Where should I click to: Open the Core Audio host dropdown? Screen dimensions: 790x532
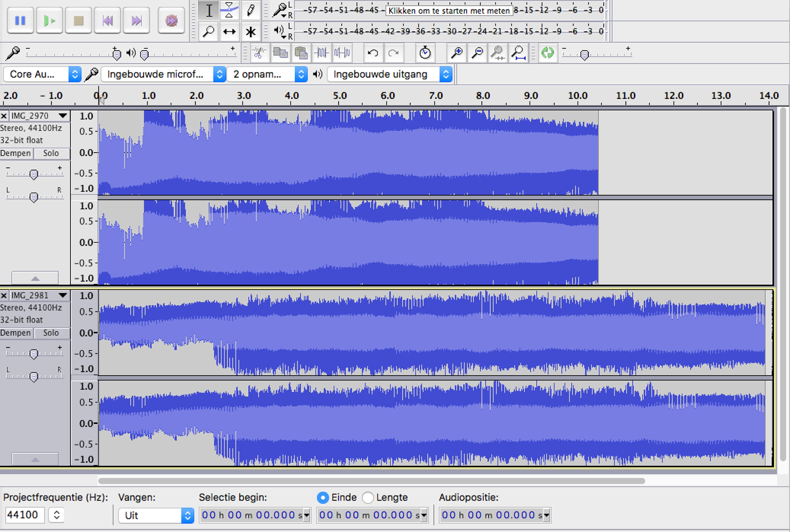[x=42, y=74]
